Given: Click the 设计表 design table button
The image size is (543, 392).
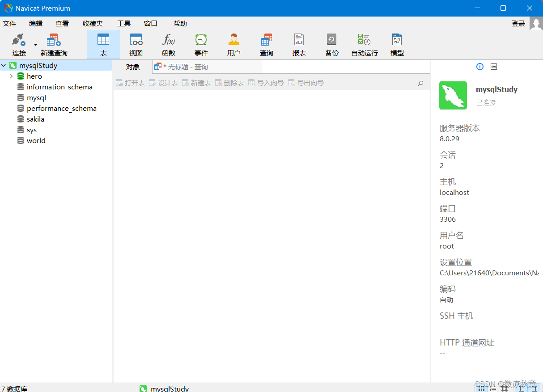Looking at the screenshot, I should tap(163, 83).
